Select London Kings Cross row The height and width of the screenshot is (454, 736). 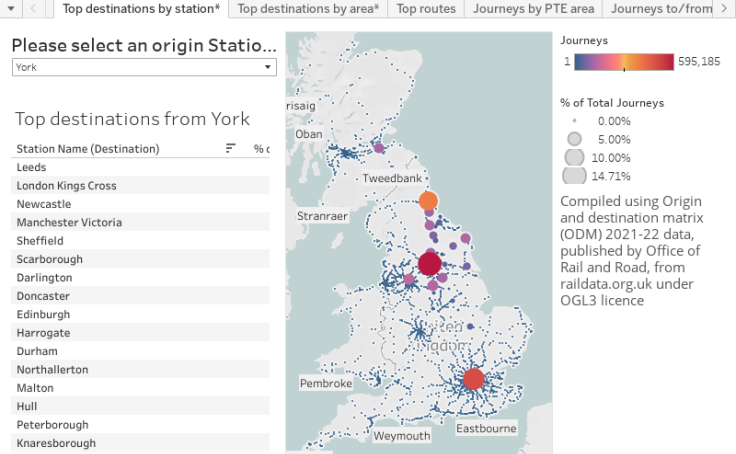[x=66, y=185]
